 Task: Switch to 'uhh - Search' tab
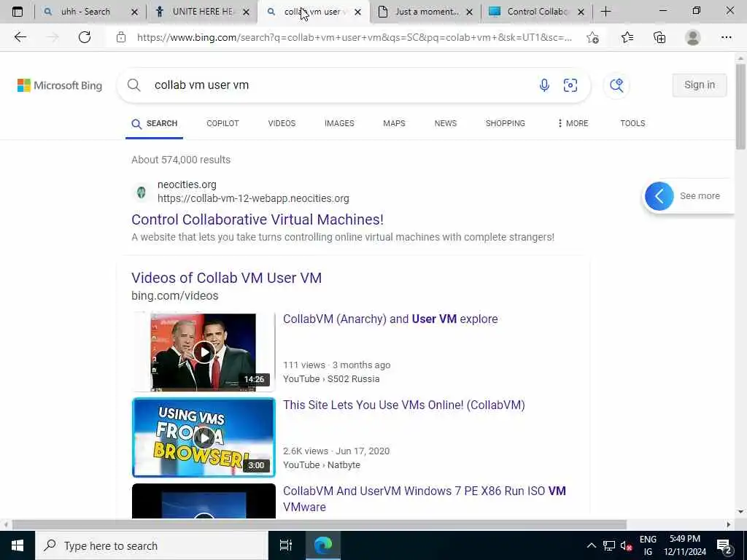pos(85,12)
